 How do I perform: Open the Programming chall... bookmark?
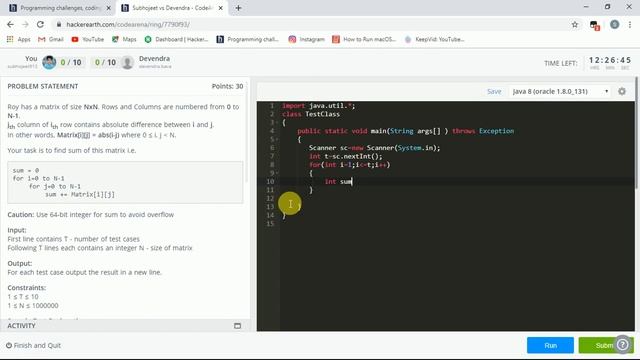[x=247, y=39]
